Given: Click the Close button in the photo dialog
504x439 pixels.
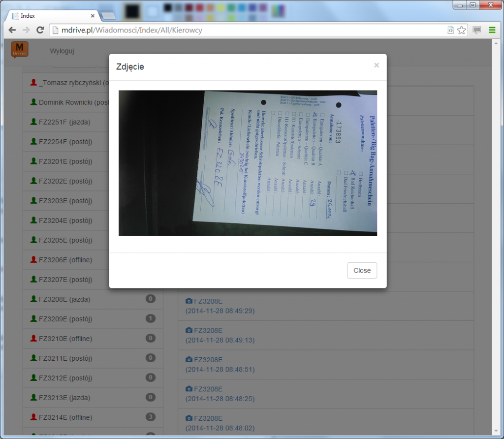Looking at the screenshot, I should [x=362, y=270].
